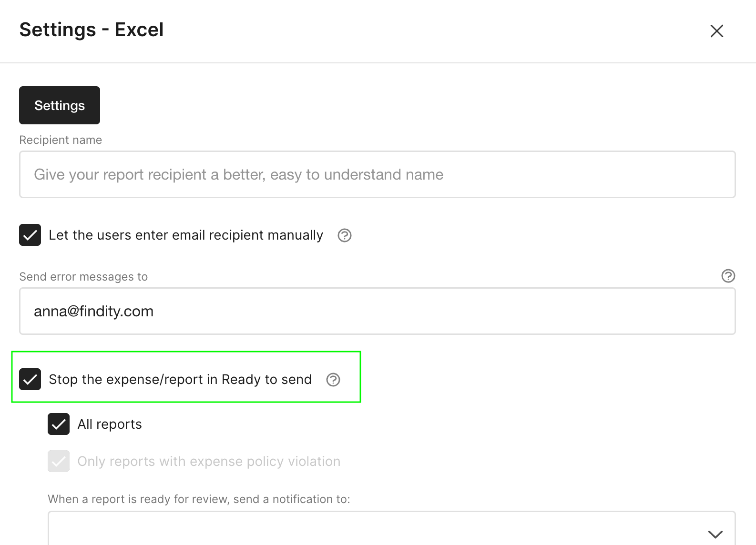Toggle Stop the expense/report in Ready to send
The width and height of the screenshot is (756, 545).
[30, 379]
